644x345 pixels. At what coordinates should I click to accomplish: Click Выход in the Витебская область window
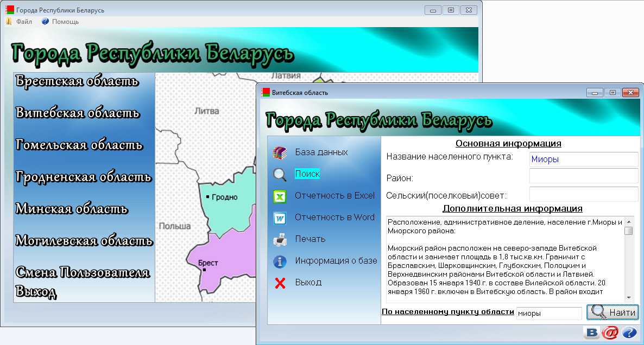[308, 283]
